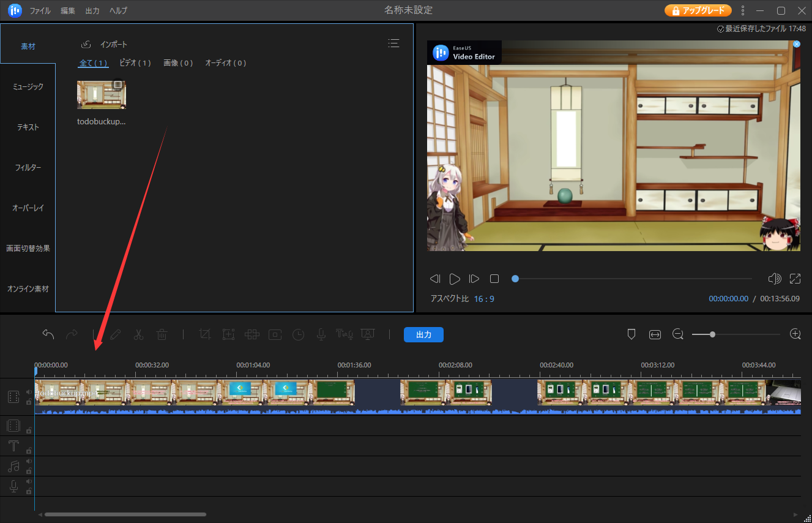Select the crop tool icon

pyautogui.click(x=206, y=334)
